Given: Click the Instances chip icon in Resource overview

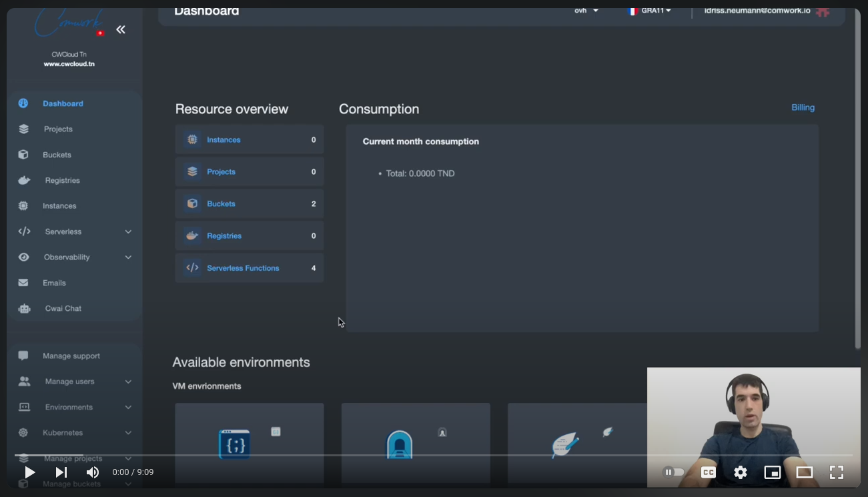Looking at the screenshot, I should 192,139.
